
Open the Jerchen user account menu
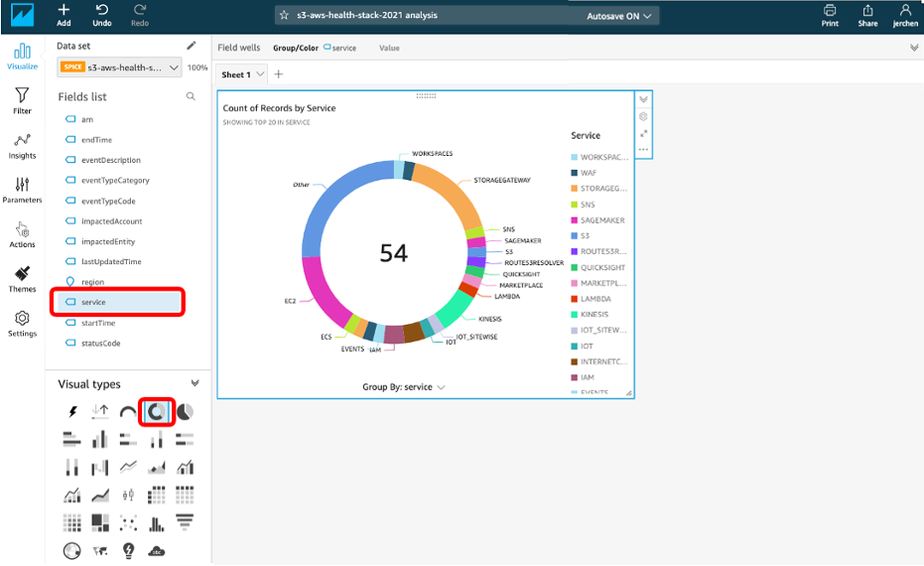click(x=905, y=15)
